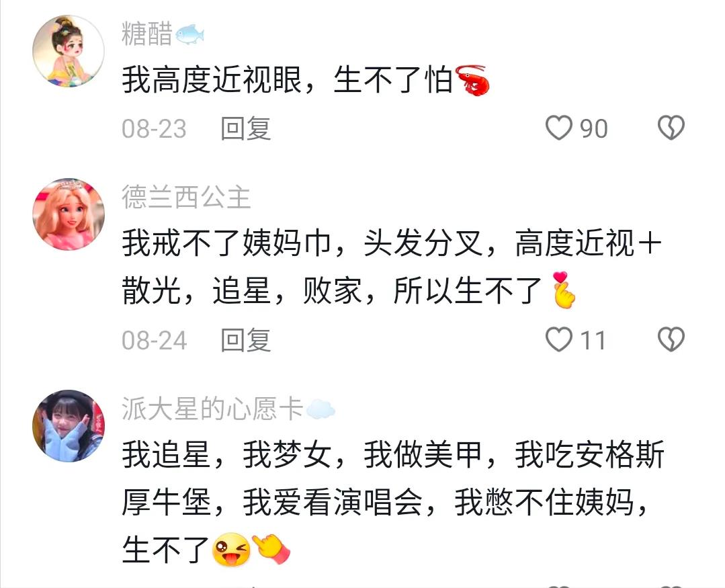Open 派大星的心愿卡's profile avatar
Screen dimensions: 725x588
tap(69, 426)
